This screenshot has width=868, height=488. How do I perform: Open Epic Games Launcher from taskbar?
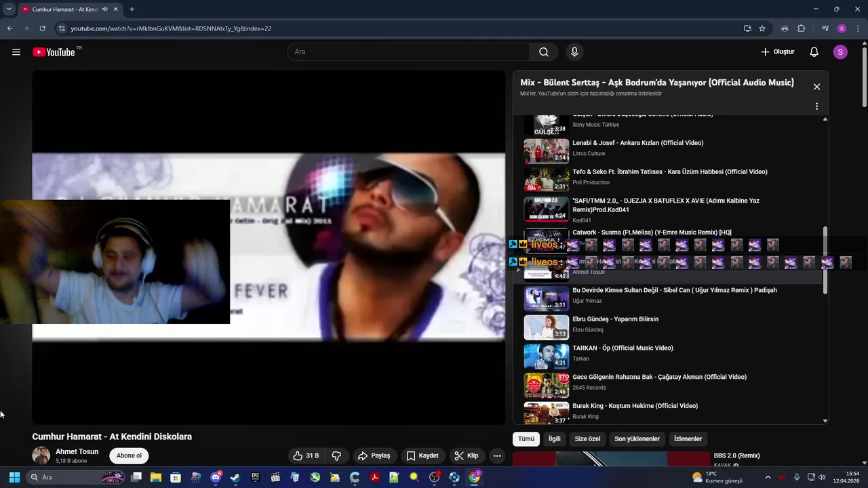click(x=255, y=477)
